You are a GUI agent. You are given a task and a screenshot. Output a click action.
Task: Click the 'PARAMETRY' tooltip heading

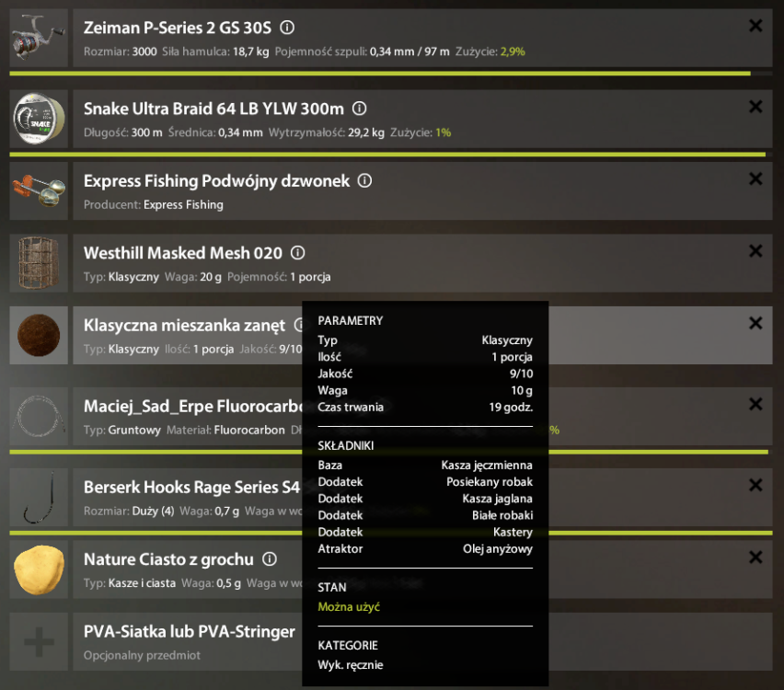[351, 320]
